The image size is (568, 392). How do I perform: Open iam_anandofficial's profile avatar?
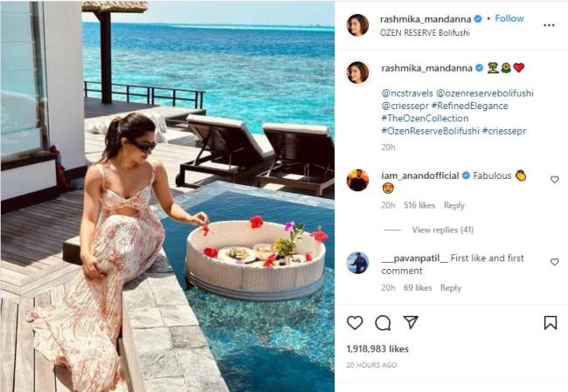click(357, 180)
